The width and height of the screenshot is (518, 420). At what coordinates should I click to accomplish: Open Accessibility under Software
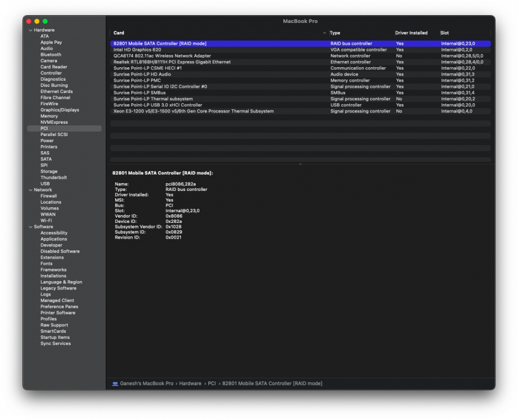point(54,233)
